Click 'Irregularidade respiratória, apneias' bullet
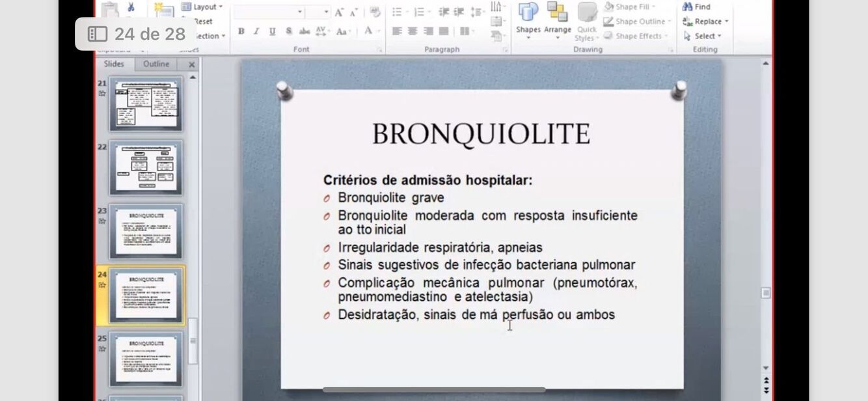Image resolution: width=868 pixels, height=401 pixels. tap(440, 247)
